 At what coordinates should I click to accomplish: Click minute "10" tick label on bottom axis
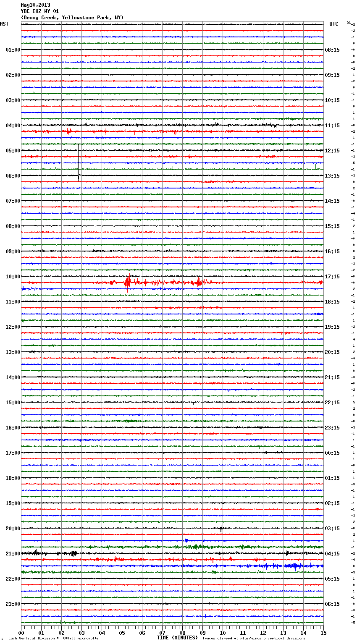click(x=223, y=633)
